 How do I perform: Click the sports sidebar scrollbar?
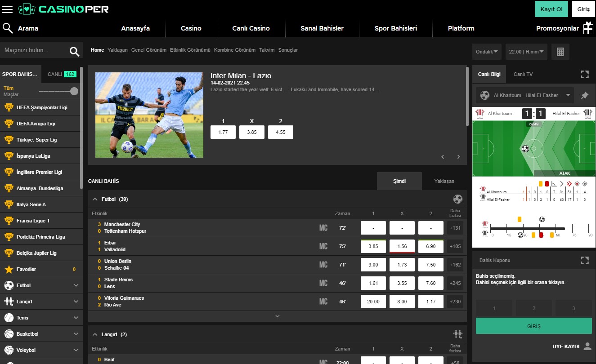81,128
